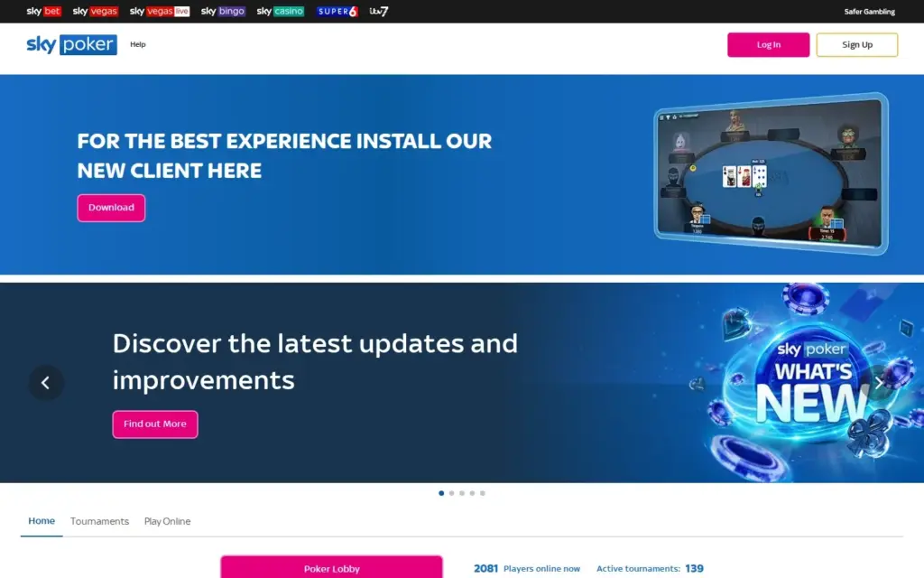The height and width of the screenshot is (578, 924).
Task: Open the Safer Gambling link
Action: 869,11
